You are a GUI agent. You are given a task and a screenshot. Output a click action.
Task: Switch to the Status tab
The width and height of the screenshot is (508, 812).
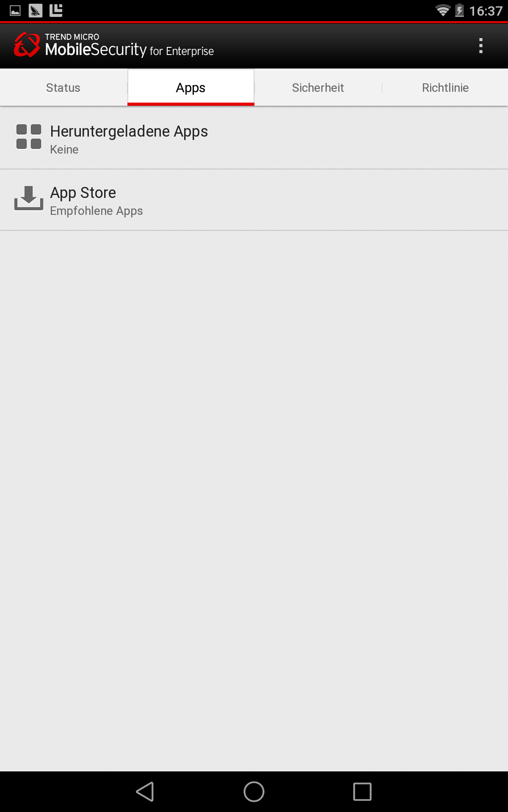(x=63, y=88)
